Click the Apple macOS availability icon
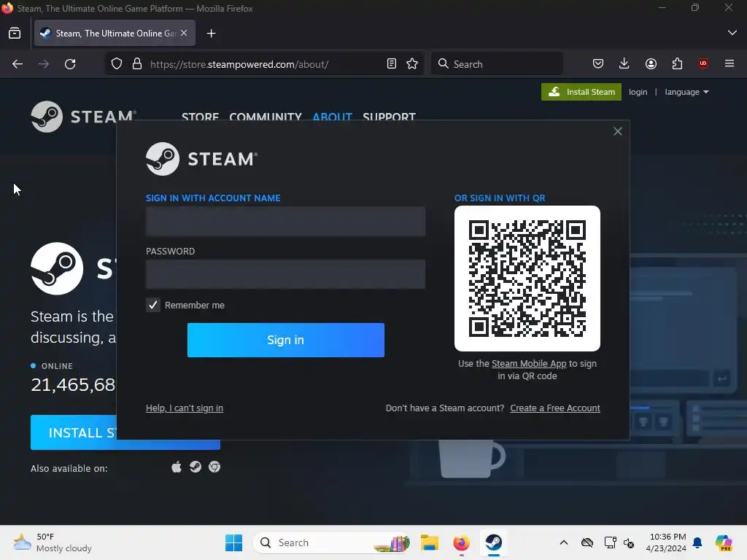This screenshot has height=560, width=747. pyautogui.click(x=177, y=467)
